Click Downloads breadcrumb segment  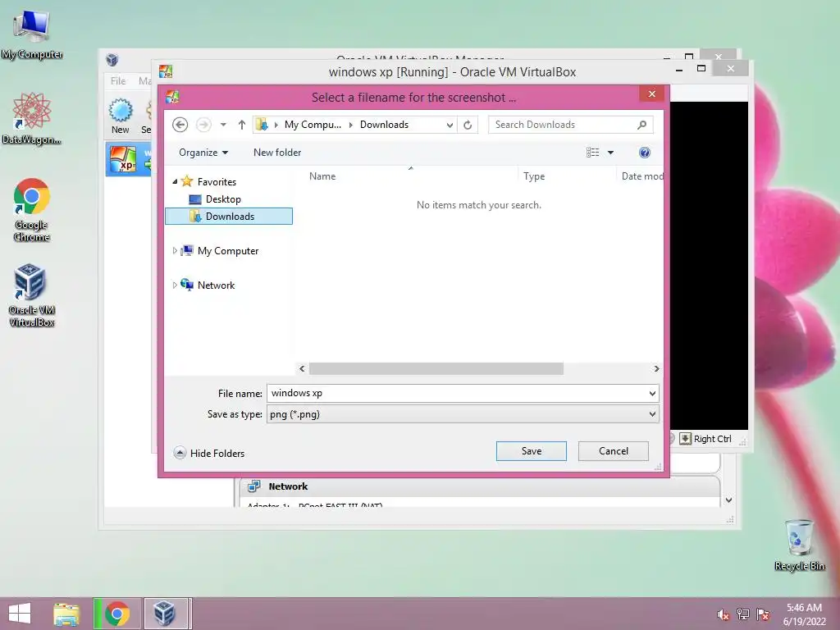(x=384, y=125)
